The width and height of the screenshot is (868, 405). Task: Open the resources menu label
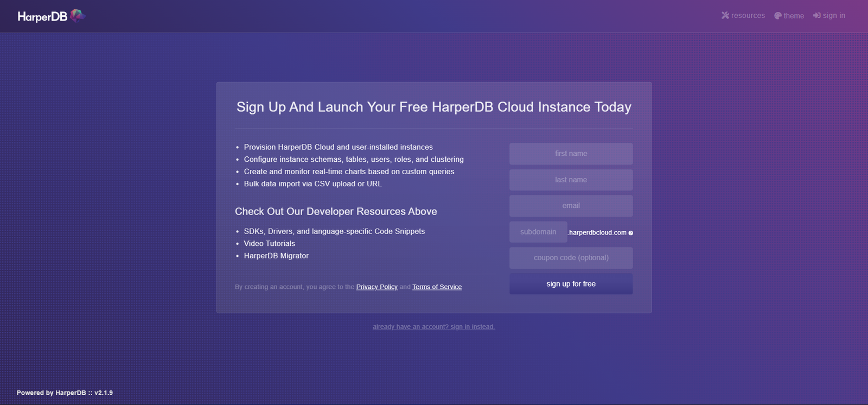[x=748, y=16]
